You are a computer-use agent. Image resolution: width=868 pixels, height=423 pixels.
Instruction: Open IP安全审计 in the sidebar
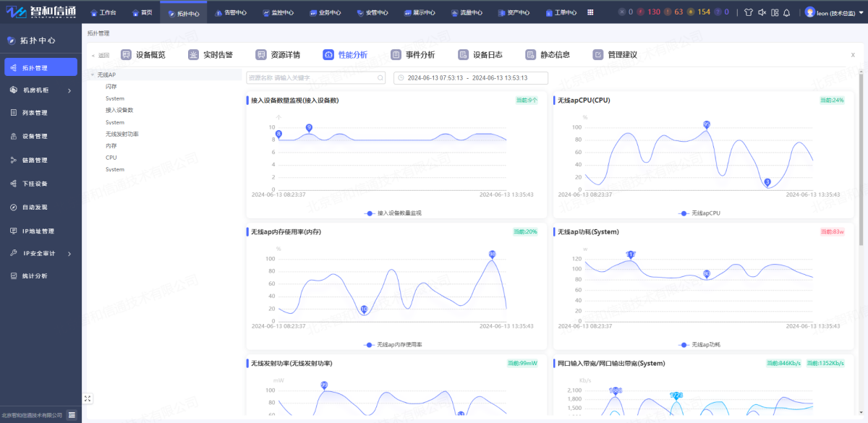[41, 254]
